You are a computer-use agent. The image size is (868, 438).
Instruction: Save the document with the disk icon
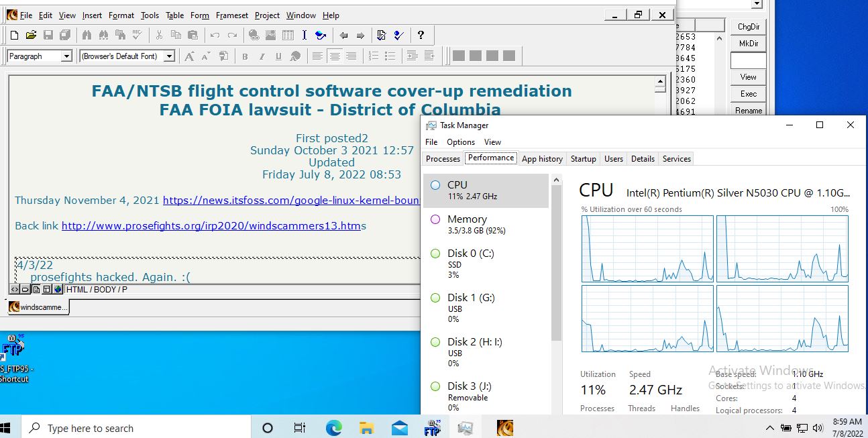point(48,36)
